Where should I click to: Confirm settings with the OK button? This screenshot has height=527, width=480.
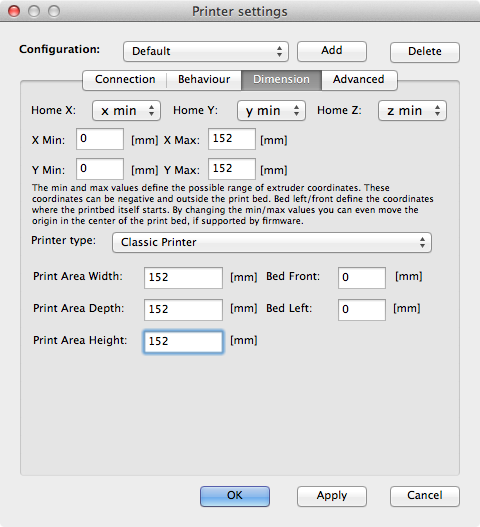(235, 496)
